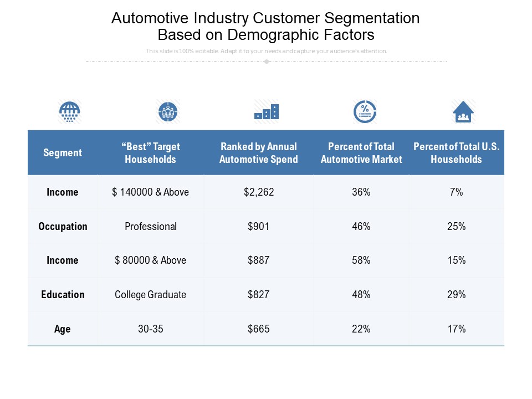Select the '36%' market cell

tap(361, 192)
